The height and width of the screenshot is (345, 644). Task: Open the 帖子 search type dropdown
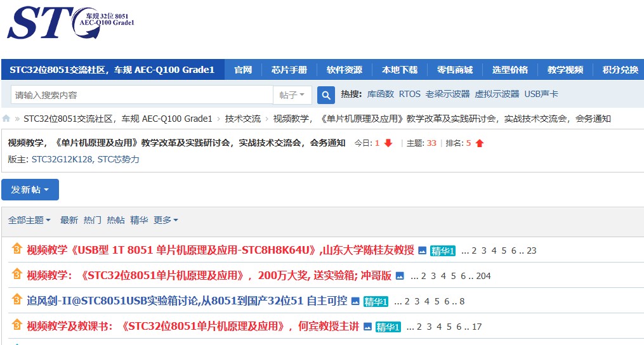tap(292, 95)
